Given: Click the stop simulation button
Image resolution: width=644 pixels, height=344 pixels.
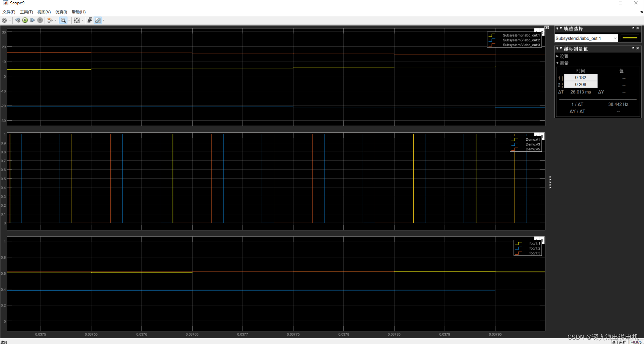Looking at the screenshot, I should tap(40, 20).
